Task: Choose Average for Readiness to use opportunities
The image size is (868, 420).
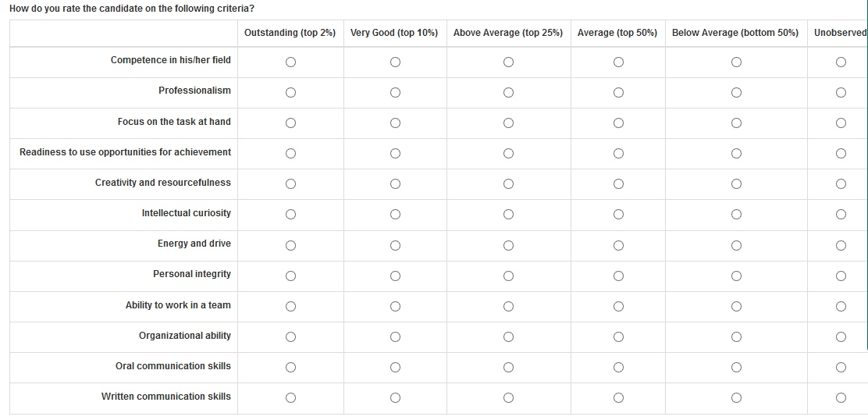Action: point(618,154)
